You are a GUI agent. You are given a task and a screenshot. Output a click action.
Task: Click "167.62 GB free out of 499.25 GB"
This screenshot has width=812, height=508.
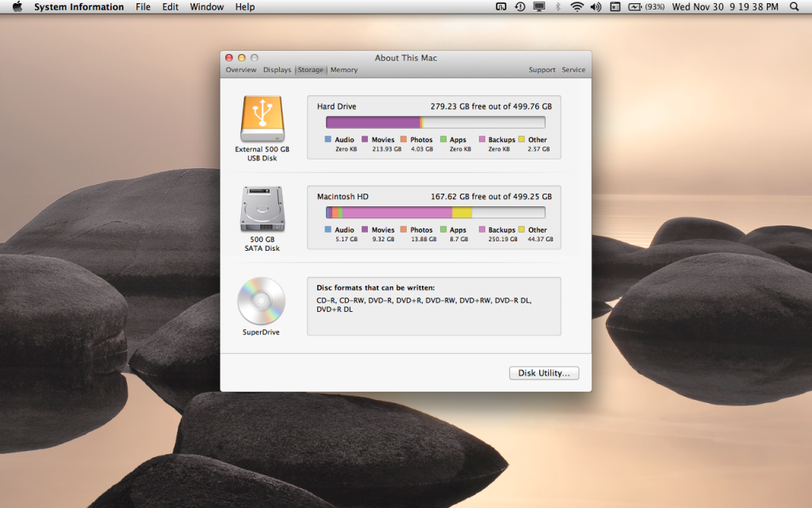491,197
